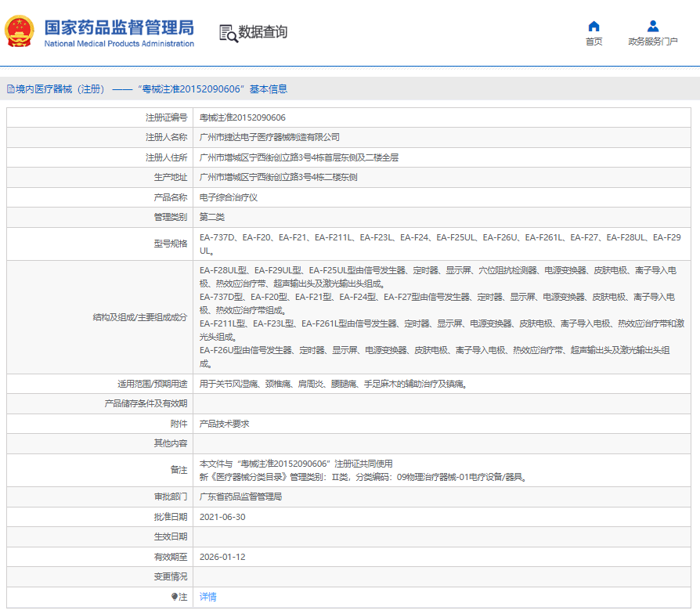700x614 pixels.
Task: Click the data query magnifier icon
Action: point(228,32)
